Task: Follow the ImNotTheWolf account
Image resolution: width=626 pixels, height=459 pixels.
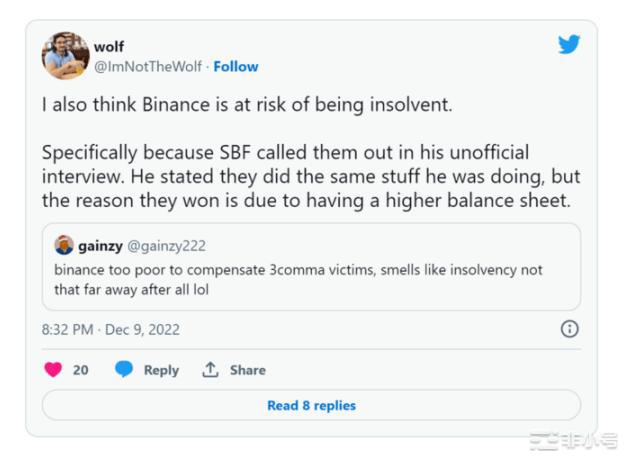Action: click(236, 66)
